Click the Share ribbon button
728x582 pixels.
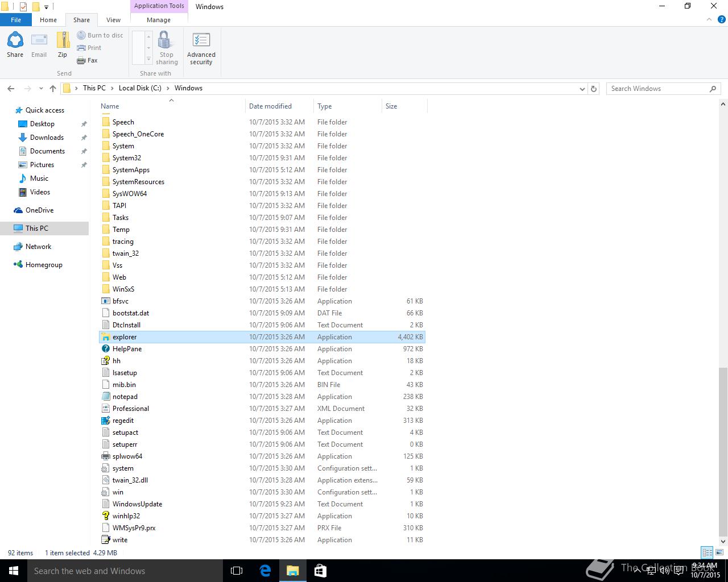pos(15,45)
